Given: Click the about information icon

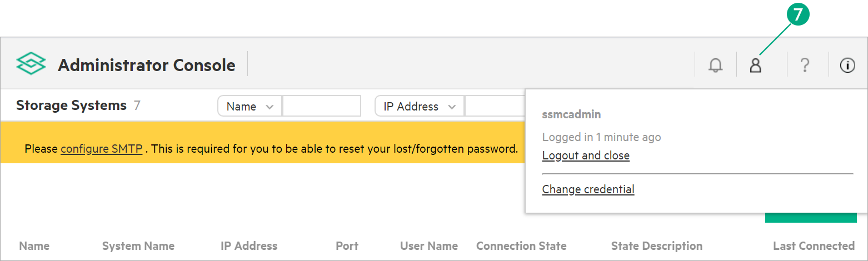Looking at the screenshot, I should tap(847, 66).
